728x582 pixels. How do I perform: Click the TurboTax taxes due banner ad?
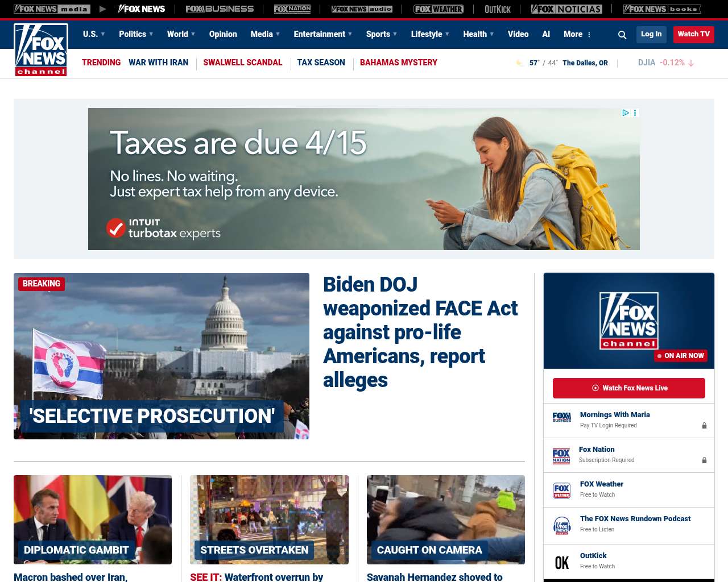click(364, 179)
